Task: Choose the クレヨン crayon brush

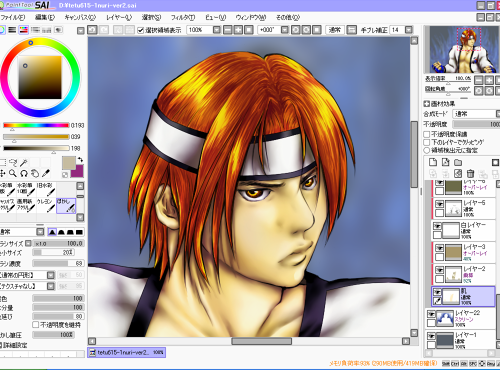Action: tap(46, 205)
